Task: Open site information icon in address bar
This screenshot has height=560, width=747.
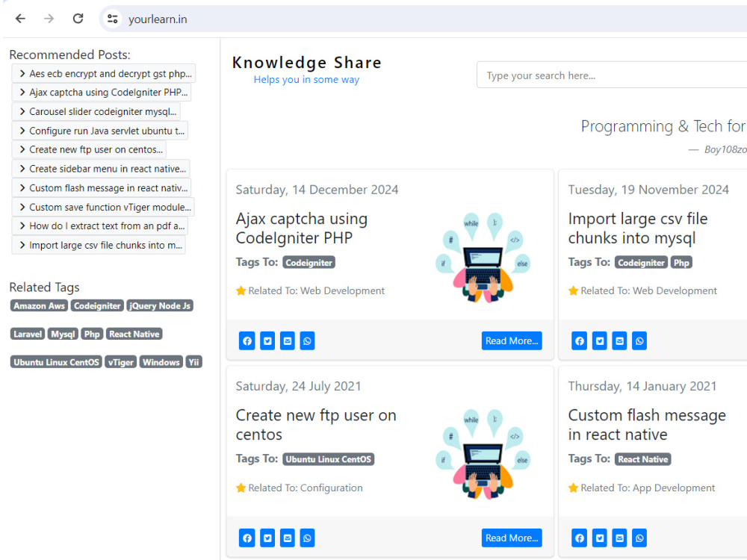Action: coord(113,19)
